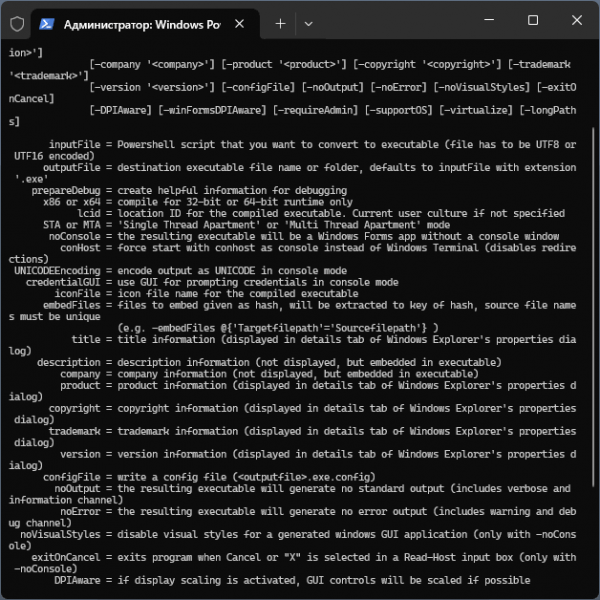Click the 'outputFile' parameter text

pos(72,168)
